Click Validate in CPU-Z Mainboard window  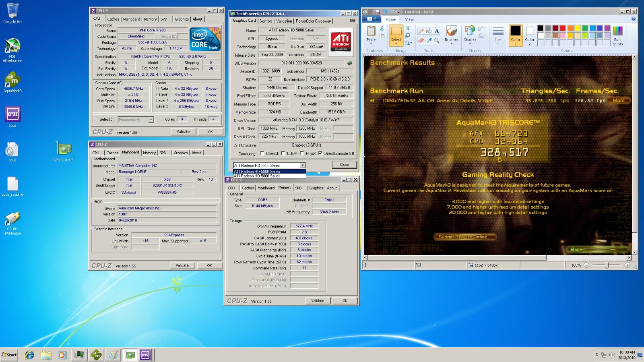point(182,265)
